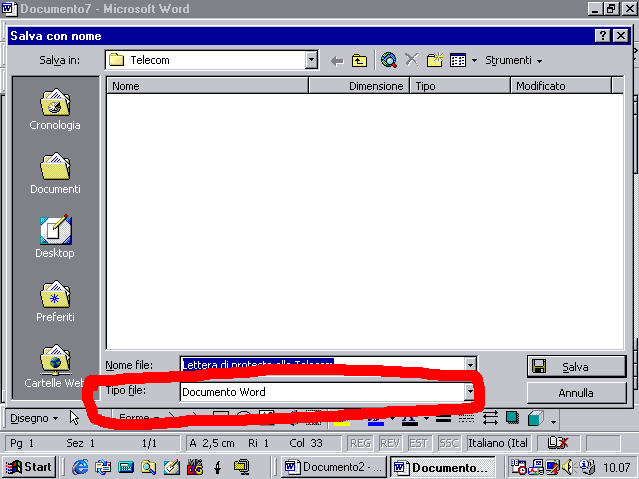This screenshot has height=479, width=639.
Task: Open the Dash Style tool
Action: pyautogui.click(x=466, y=418)
